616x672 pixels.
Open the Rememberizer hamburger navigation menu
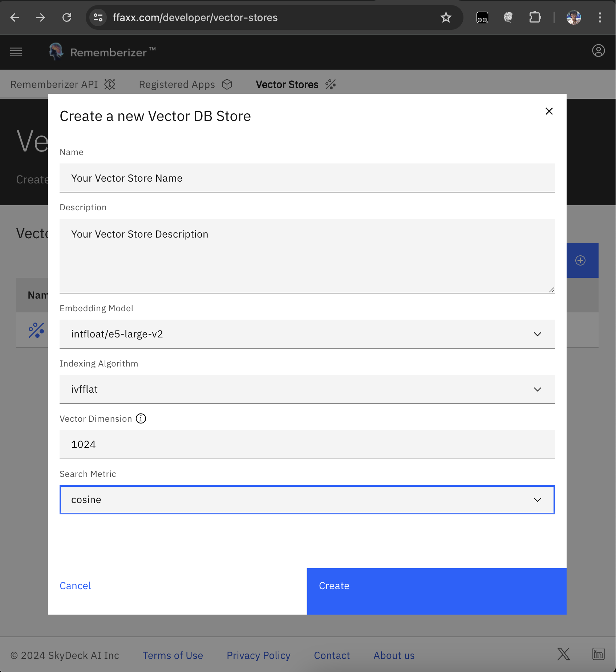click(x=16, y=52)
